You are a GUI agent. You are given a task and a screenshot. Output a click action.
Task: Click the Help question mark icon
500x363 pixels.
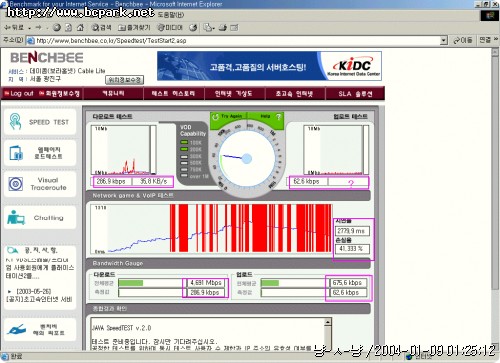(279, 117)
